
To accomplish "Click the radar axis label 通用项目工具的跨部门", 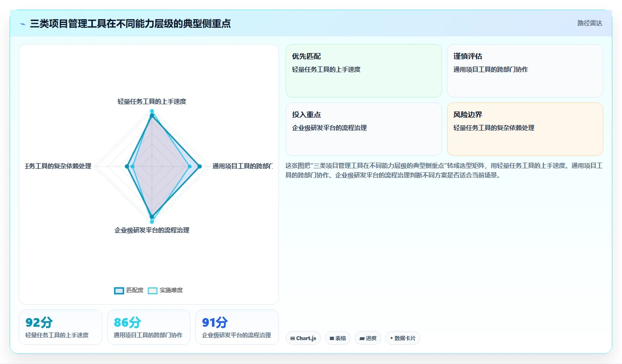I will click(242, 166).
